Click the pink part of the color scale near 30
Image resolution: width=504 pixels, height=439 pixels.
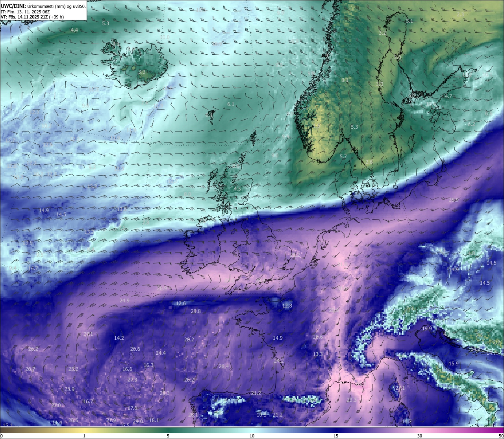(x=420, y=430)
